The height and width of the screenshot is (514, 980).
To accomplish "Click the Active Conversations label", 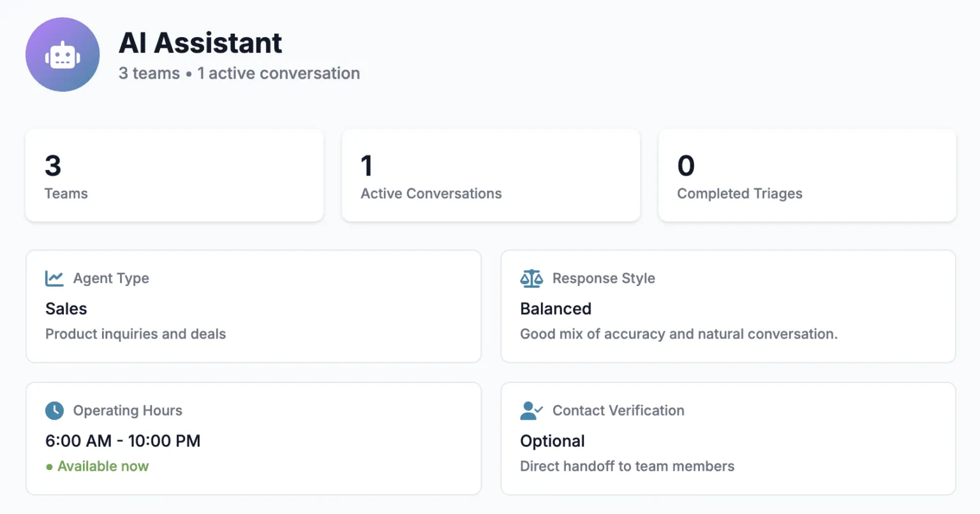I will click(x=431, y=193).
